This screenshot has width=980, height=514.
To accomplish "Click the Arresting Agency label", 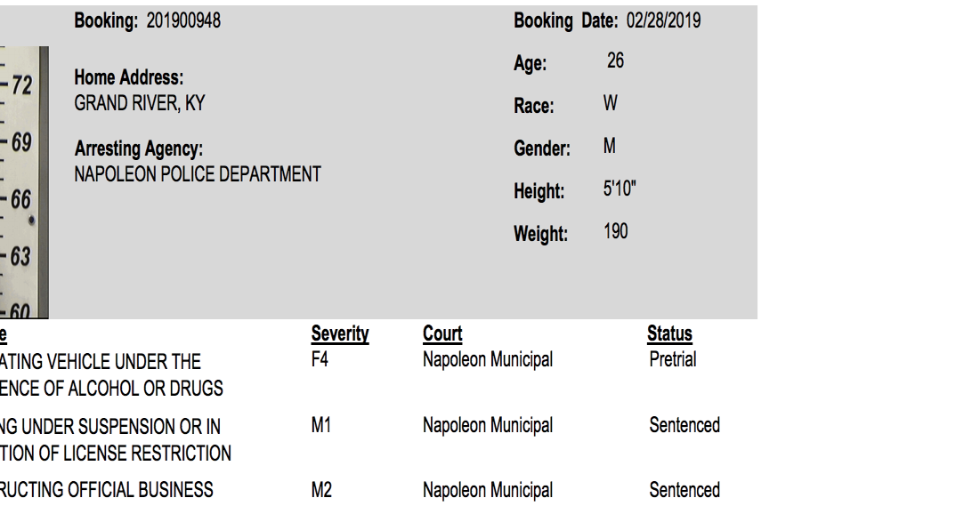I will point(139,149).
